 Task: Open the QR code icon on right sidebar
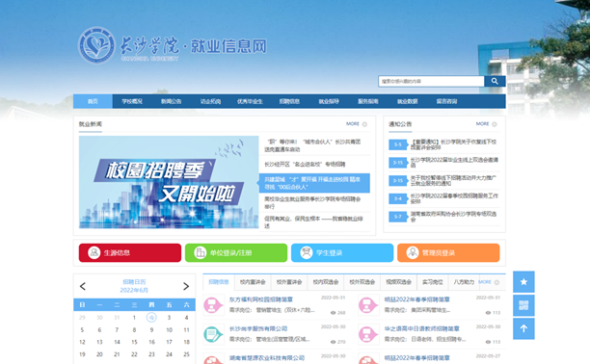(523, 305)
